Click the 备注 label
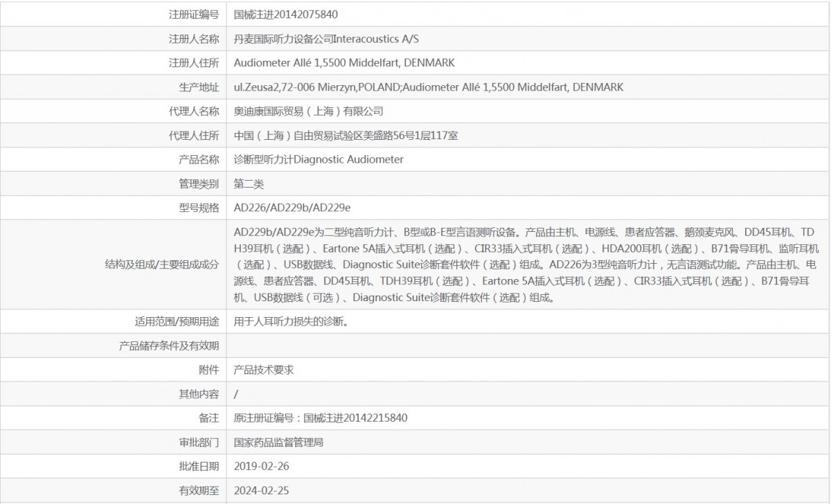831x504 pixels. 208,417
